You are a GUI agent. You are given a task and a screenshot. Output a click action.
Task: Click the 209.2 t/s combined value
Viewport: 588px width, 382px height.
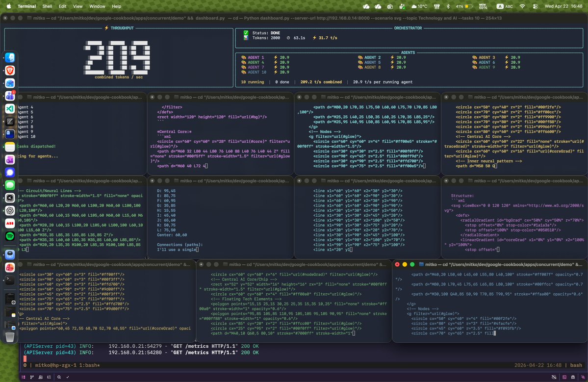tap(321, 82)
